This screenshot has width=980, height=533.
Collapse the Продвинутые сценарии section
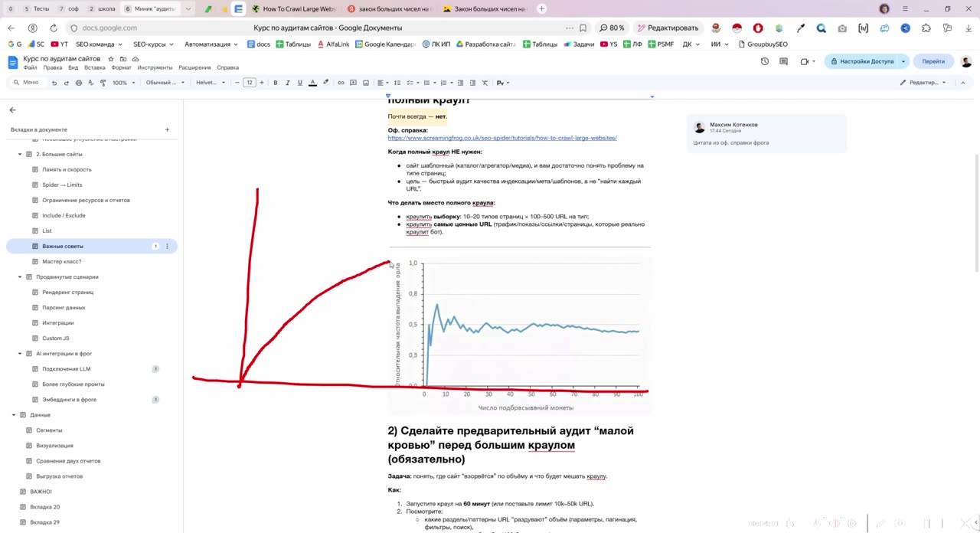[x=20, y=276]
